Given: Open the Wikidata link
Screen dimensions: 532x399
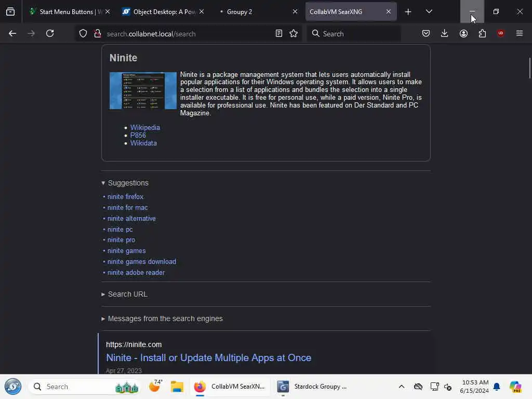Looking at the screenshot, I should pyautogui.click(x=143, y=143).
